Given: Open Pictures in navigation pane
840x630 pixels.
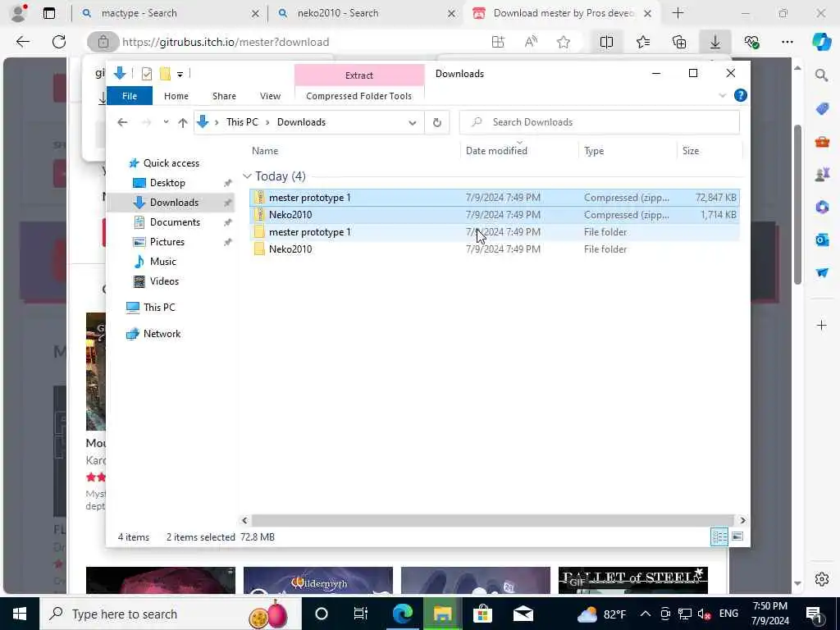Looking at the screenshot, I should coord(167,242).
